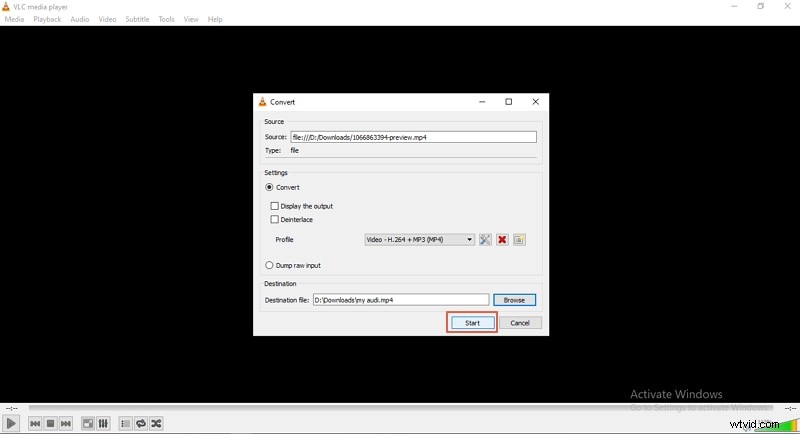Open the Playback menu

[x=47, y=19]
